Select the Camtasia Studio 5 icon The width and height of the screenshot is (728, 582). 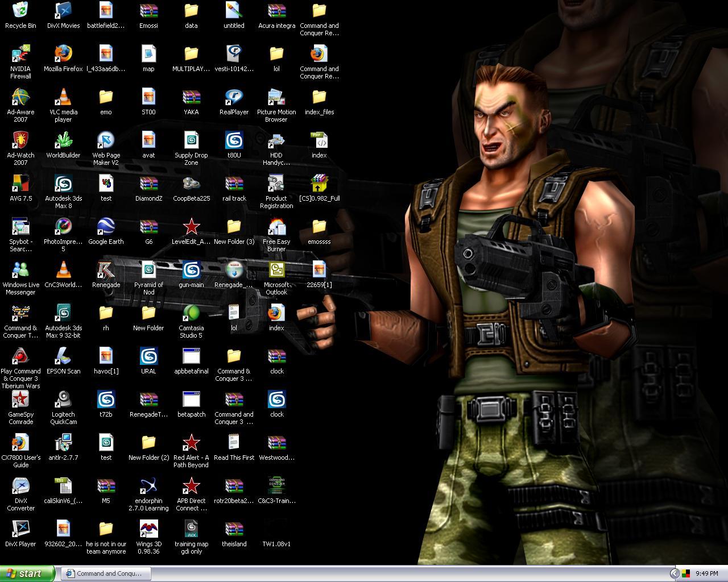click(191, 314)
